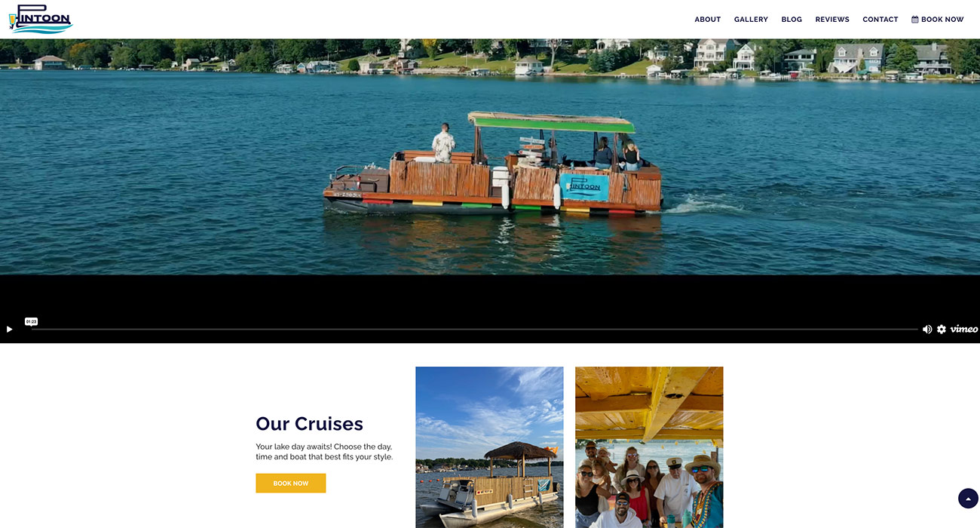The image size is (980, 528).
Task: Open the tiki boat cruise photo
Action: (x=489, y=447)
